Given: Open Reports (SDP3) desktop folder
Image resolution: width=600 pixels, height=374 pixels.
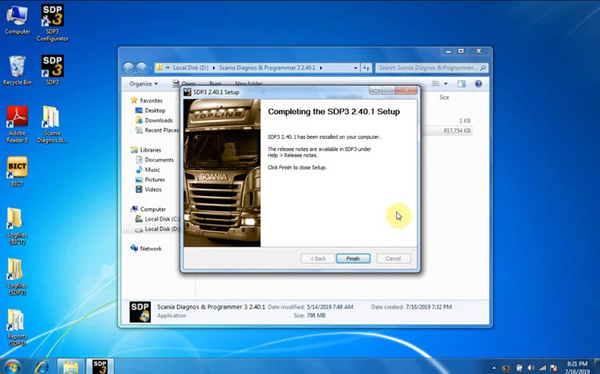Looking at the screenshot, I should [x=16, y=328].
